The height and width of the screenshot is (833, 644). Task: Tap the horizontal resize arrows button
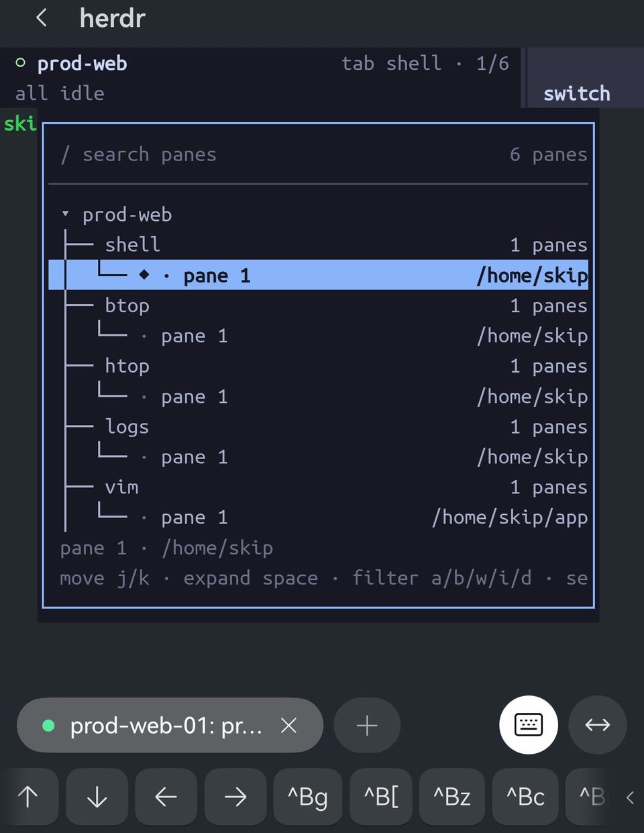[x=598, y=725]
